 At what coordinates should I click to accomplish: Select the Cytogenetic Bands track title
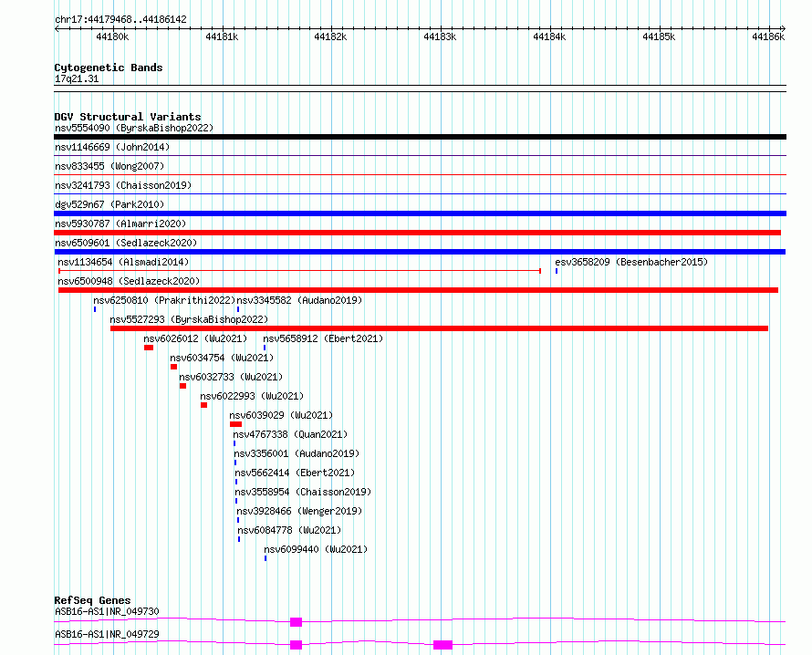coord(109,68)
